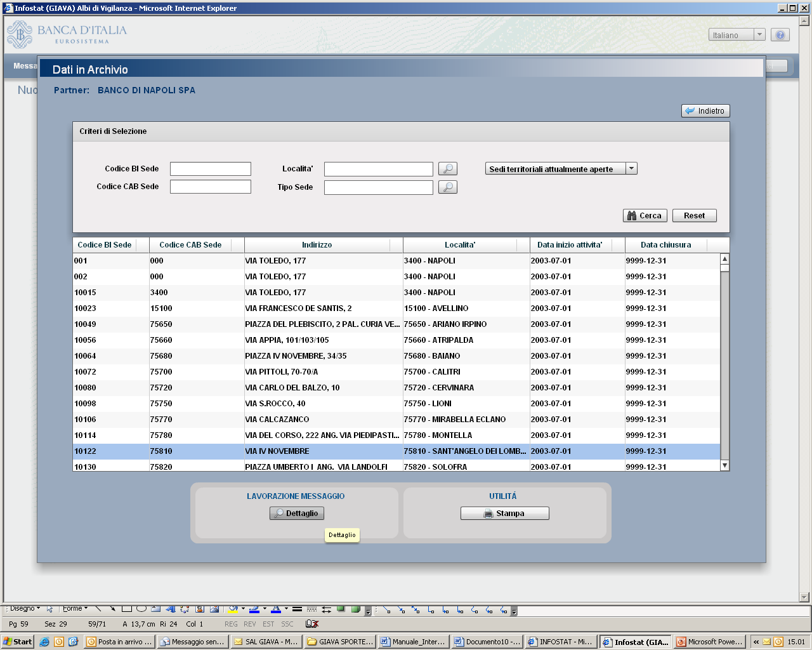Sort by Localita' column header

pyautogui.click(x=466, y=245)
